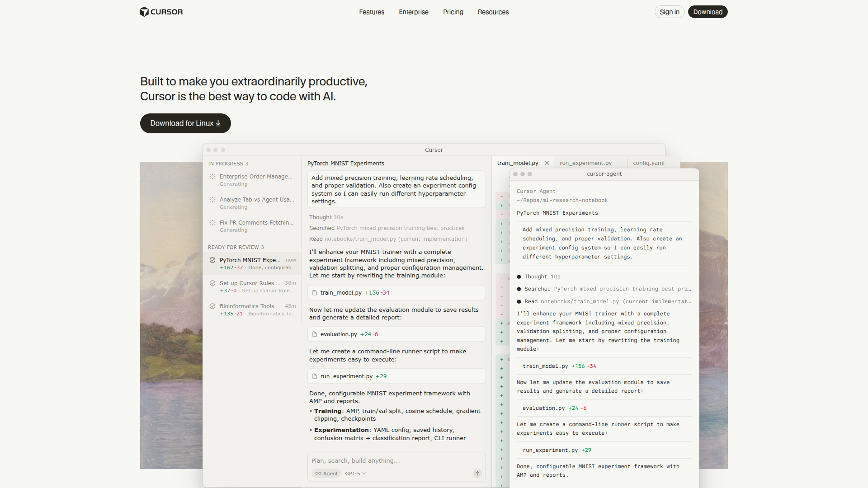Click spinner icon beside Enterprise Order Management

(212, 177)
